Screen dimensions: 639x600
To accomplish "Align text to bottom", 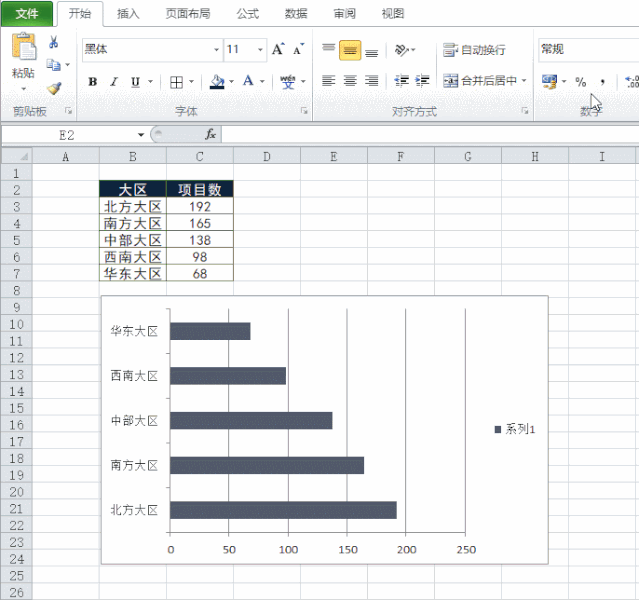I will 371,52.
